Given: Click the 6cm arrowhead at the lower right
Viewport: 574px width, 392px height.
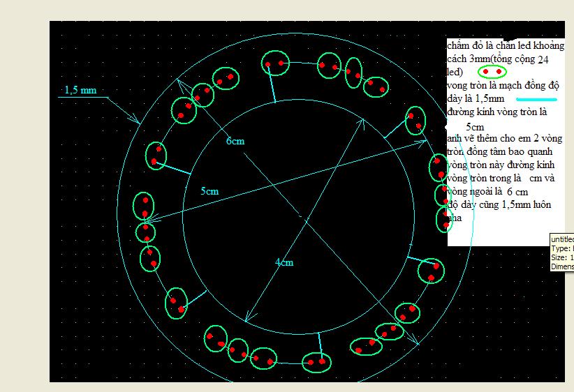Looking at the screenshot, I should (415, 342).
